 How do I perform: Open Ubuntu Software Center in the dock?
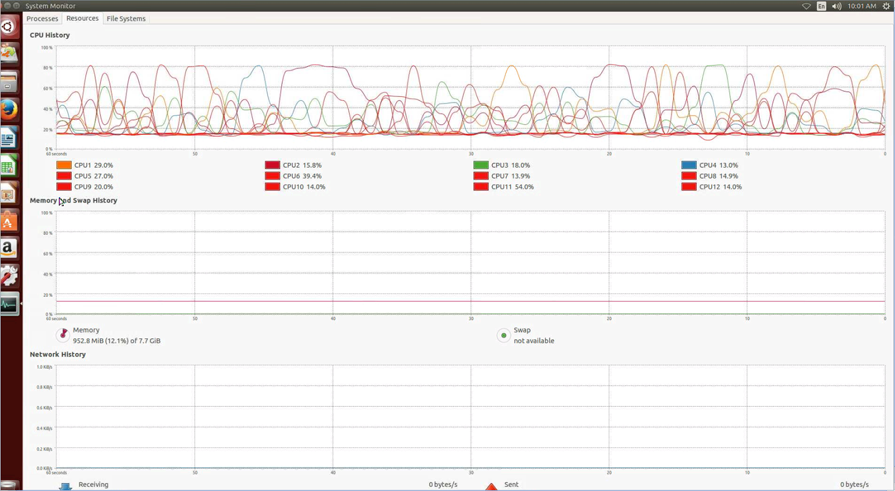pyautogui.click(x=9, y=221)
